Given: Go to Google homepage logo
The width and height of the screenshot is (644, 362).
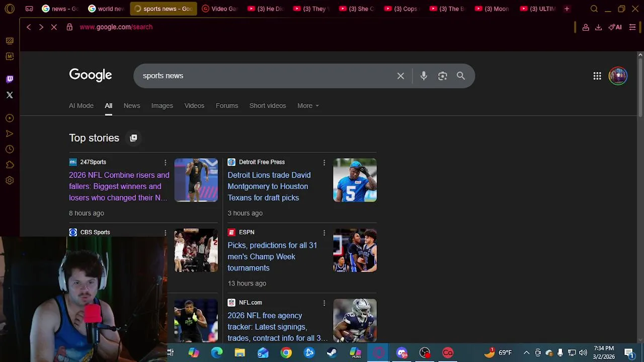Looking at the screenshot, I should click(x=91, y=75).
